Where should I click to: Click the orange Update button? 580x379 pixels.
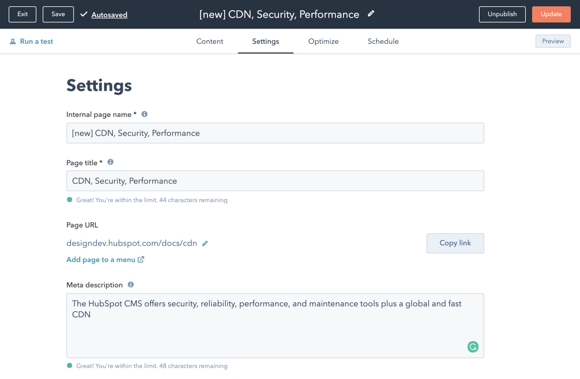(x=551, y=14)
